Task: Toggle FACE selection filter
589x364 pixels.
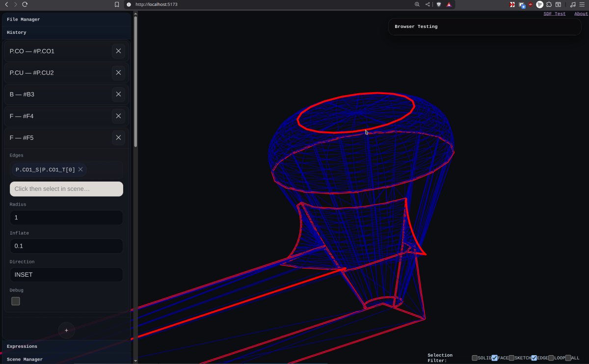Action: click(495, 358)
